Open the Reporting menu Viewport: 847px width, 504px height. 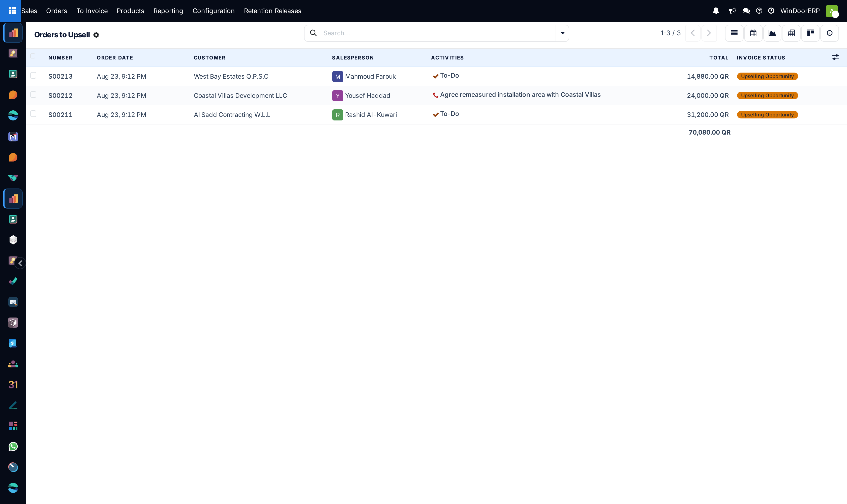(168, 11)
